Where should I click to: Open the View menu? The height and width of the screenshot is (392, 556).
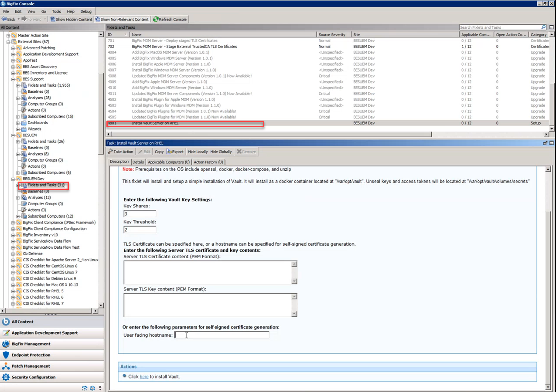(31, 11)
